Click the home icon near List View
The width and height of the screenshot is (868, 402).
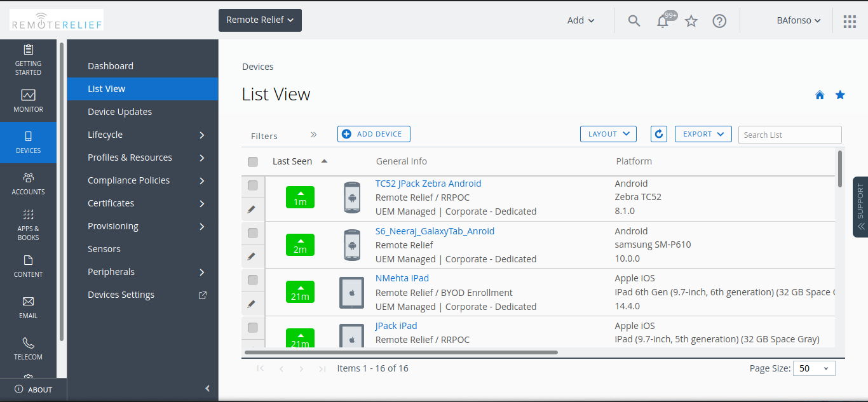pyautogui.click(x=820, y=95)
